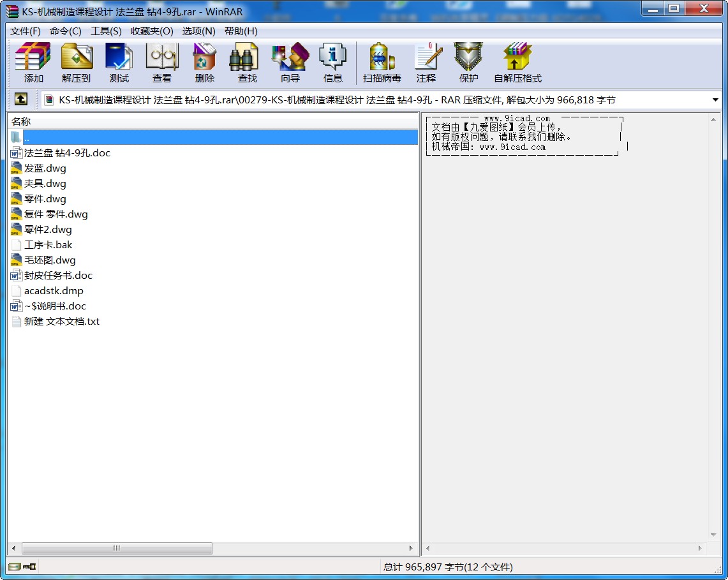The width and height of the screenshot is (728, 580).
Task: Click the 添加 (Add) toolbar icon
Action: [x=33, y=63]
